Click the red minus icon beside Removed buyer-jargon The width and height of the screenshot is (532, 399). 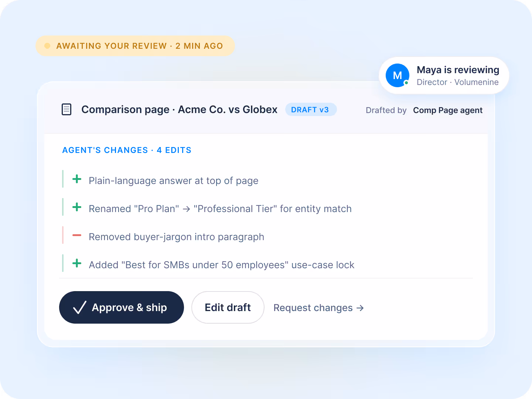[x=77, y=235]
